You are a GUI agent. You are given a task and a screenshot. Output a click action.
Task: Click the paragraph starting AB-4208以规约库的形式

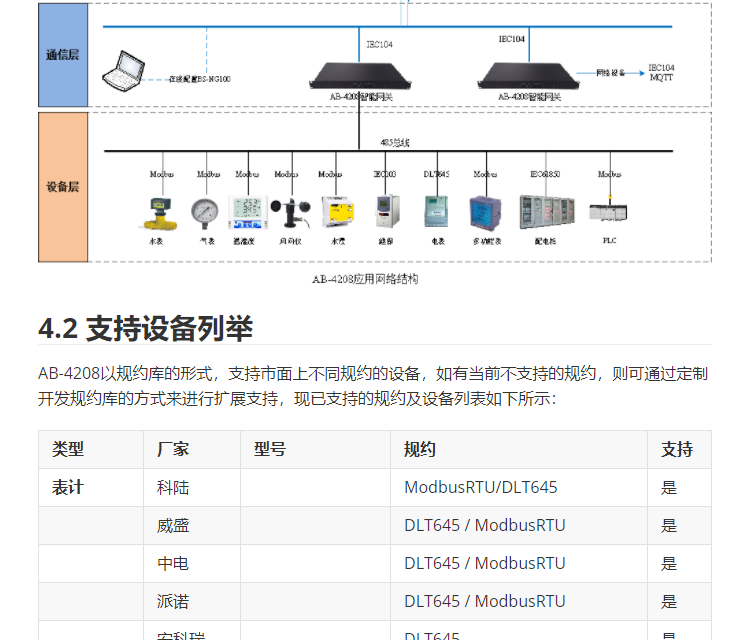pos(373,386)
